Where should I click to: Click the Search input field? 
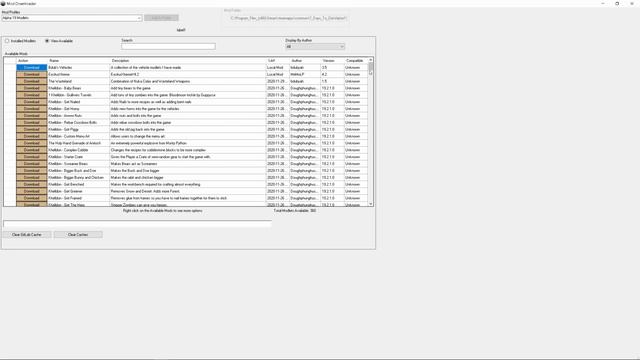168,47
